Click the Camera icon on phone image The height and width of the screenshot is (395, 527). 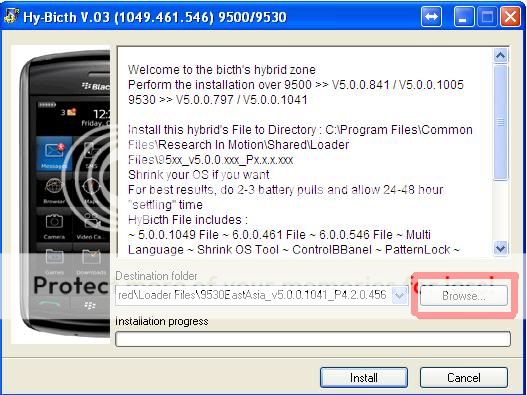(54, 226)
